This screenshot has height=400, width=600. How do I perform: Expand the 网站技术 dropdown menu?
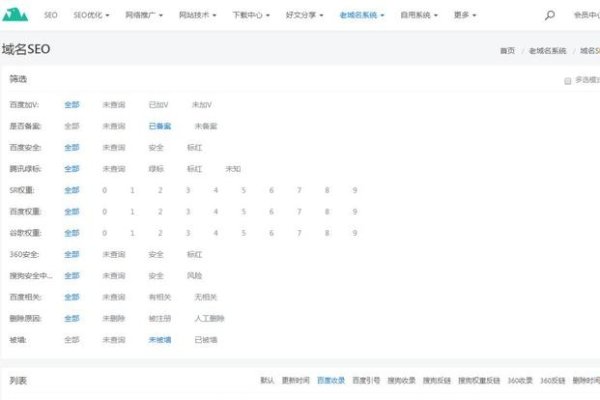197,15
